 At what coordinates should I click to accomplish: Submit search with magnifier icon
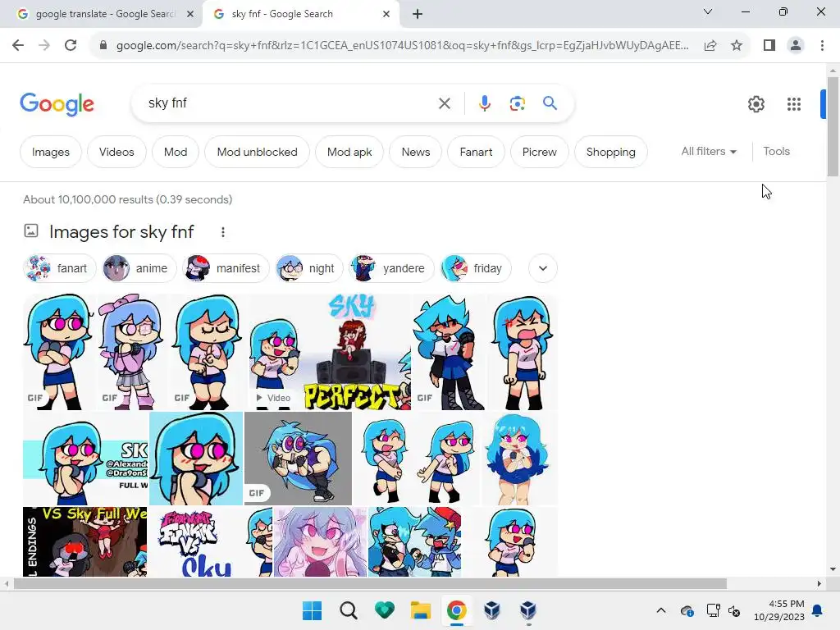(550, 103)
